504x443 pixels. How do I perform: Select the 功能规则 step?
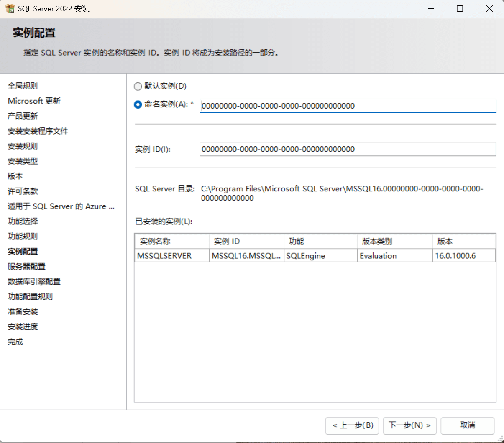[23, 236]
